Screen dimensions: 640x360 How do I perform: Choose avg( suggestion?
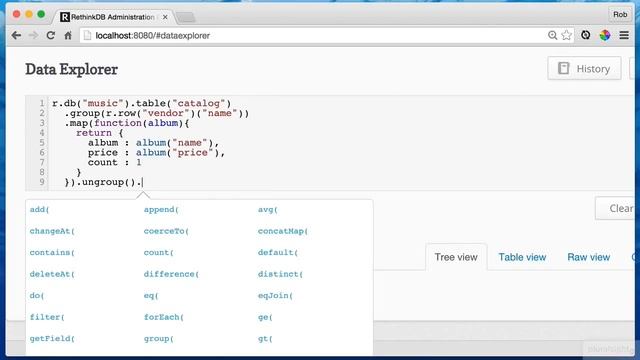[268, 210]
